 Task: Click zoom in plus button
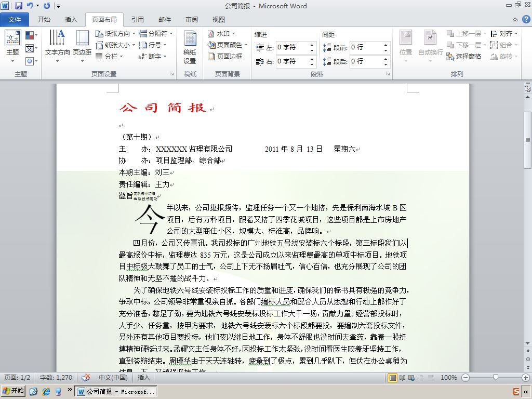(x=526, y=378)
